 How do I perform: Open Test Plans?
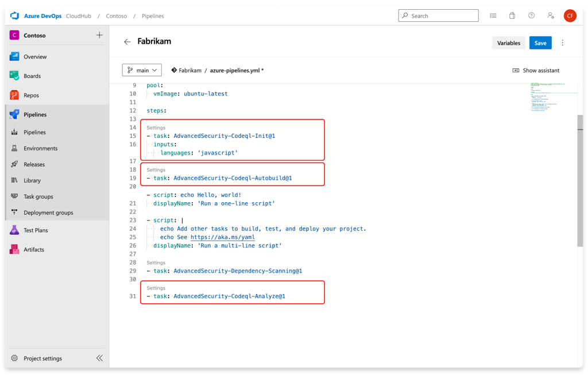(37, 230)
